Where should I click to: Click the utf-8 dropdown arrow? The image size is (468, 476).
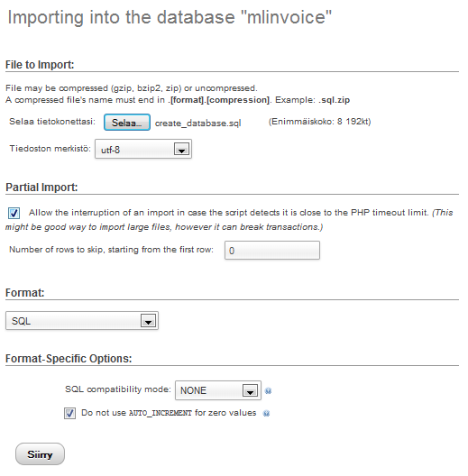coord(181,150)
